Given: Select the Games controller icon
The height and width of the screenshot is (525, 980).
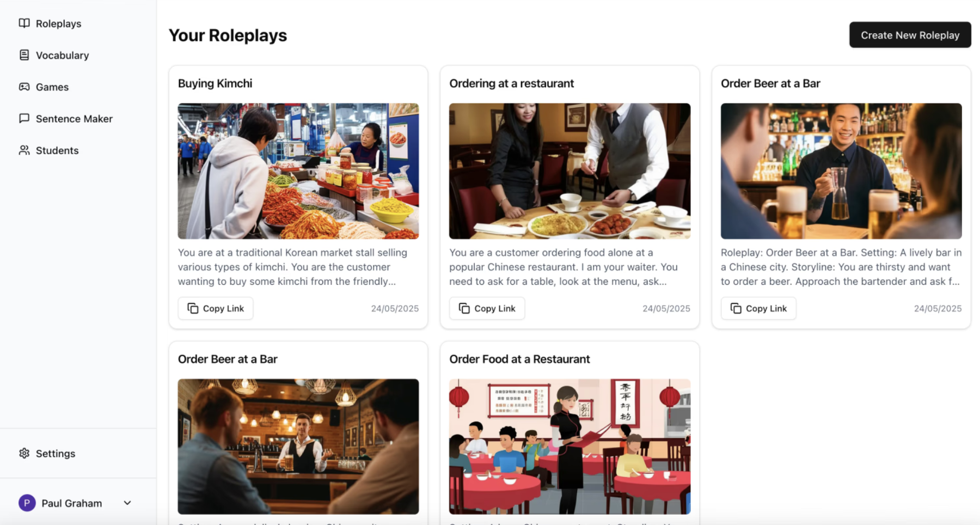Looking at the screenshot, I should click(x=24, y=87).
